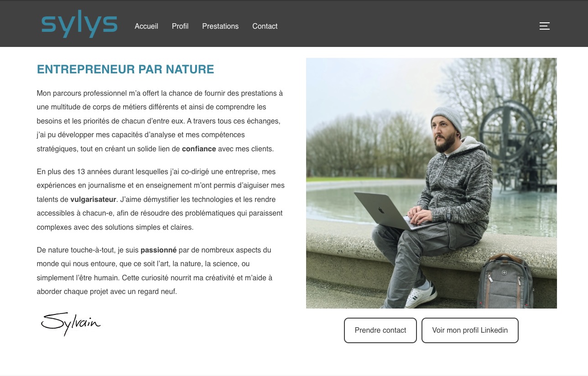
Task: Click Voir mon profil Linkedin button
Action: (470, 330)
